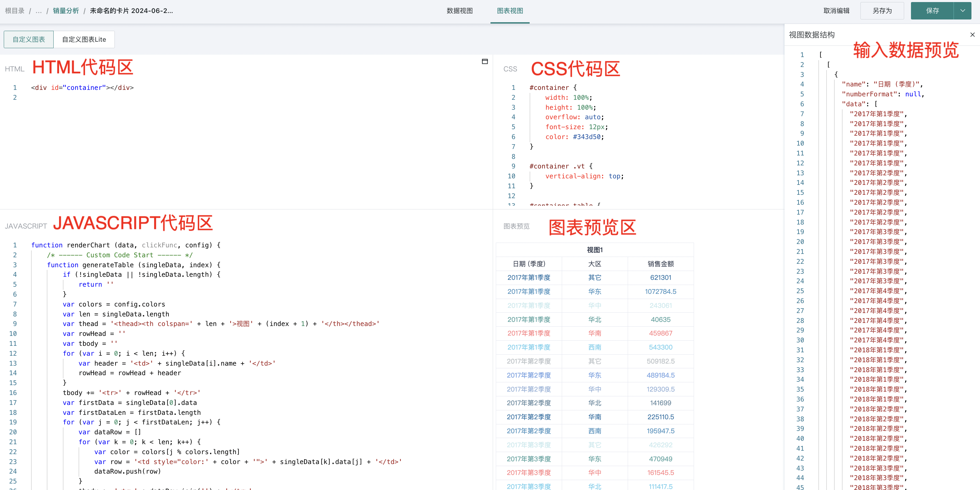Click HTML line 1 with div container

[82, 87]
